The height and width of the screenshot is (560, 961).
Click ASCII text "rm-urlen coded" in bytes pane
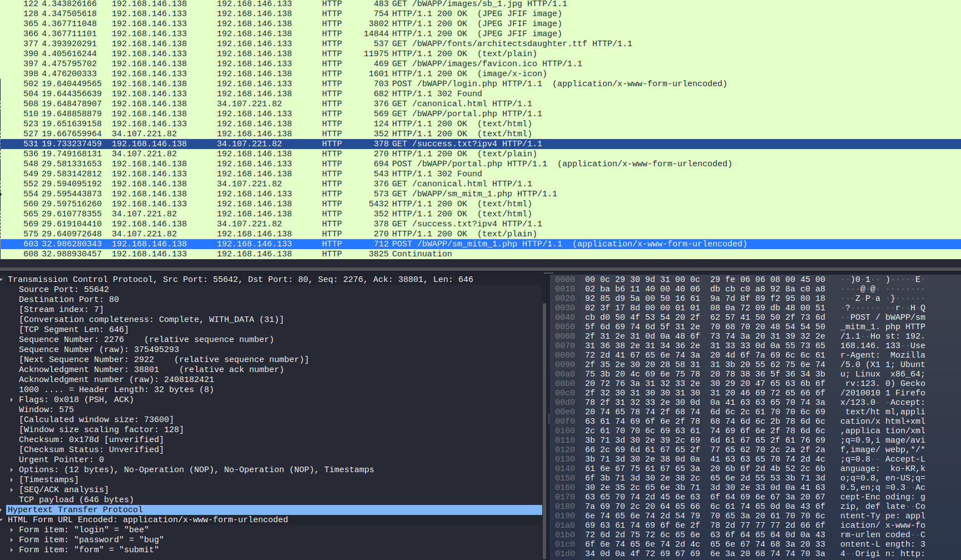pyautogui.click(x=875, y=534)
